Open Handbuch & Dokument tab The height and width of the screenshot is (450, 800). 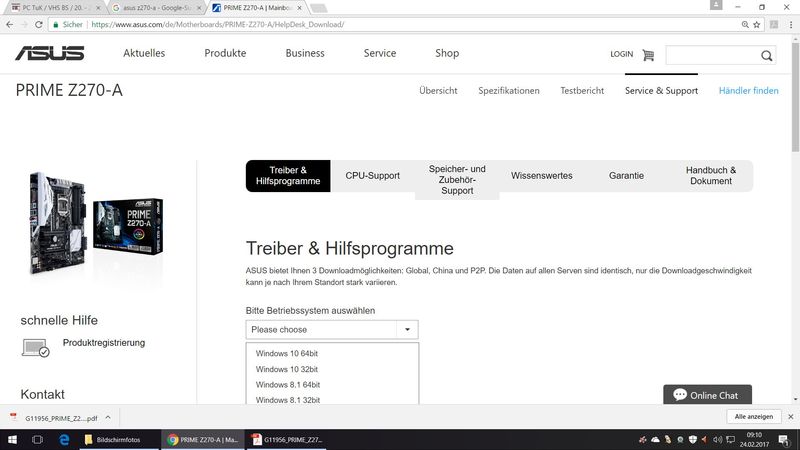711,176
